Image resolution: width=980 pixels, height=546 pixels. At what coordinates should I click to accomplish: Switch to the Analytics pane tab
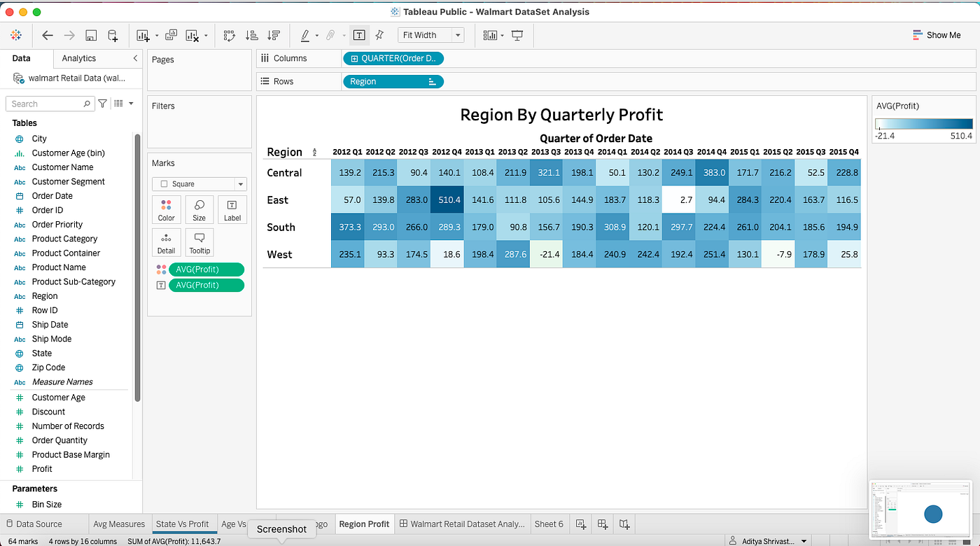(78, 58)
